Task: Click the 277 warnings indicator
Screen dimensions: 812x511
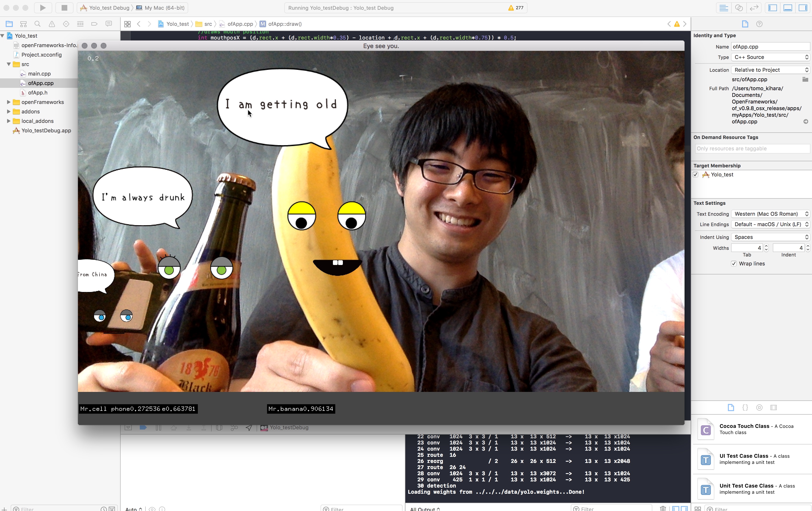Action: (x=516, y=8)
